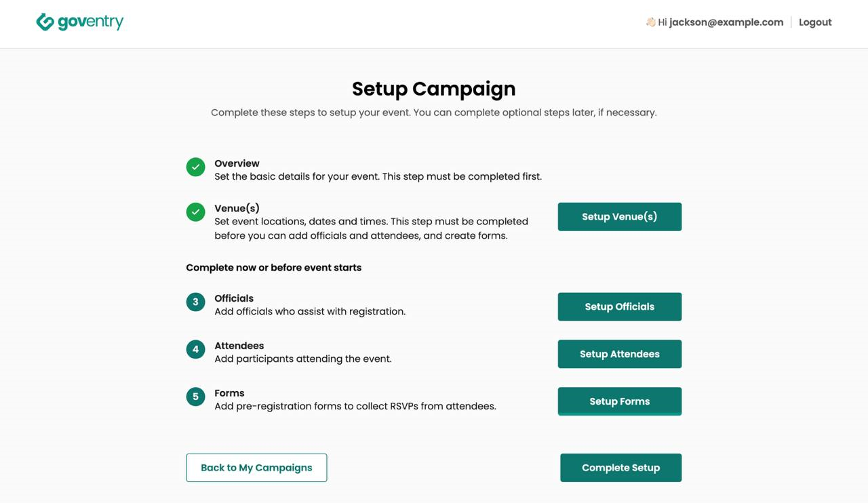Image resolution: width=868 pixels, height=503 pixels.
Task: Click the Setup Forms button
Action: [x=620, y=401]
